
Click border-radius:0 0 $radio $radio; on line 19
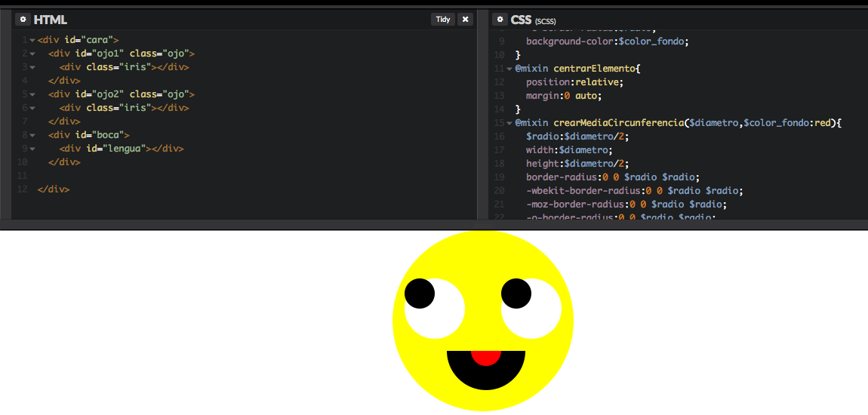click(x=614, y=177)
